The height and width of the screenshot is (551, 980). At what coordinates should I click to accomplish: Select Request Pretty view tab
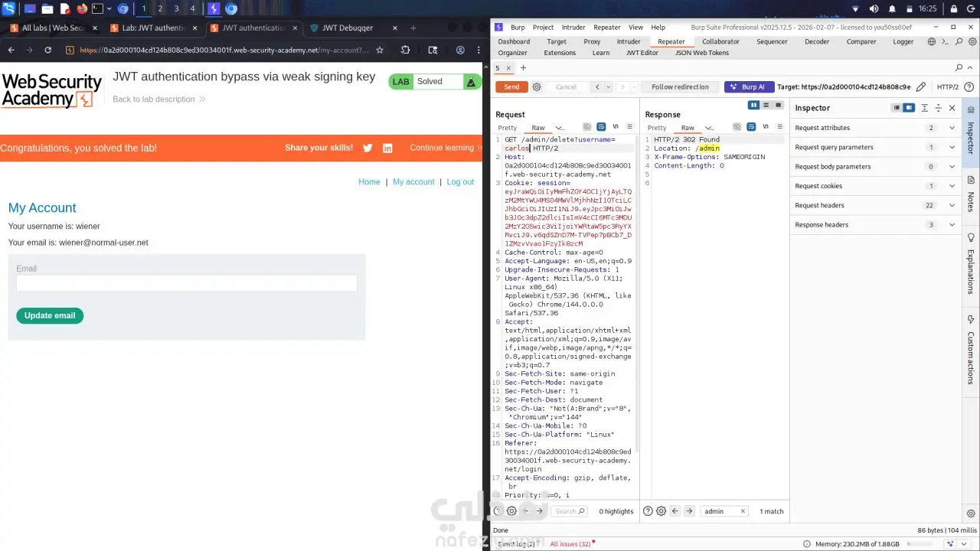(x=508, y=128)
